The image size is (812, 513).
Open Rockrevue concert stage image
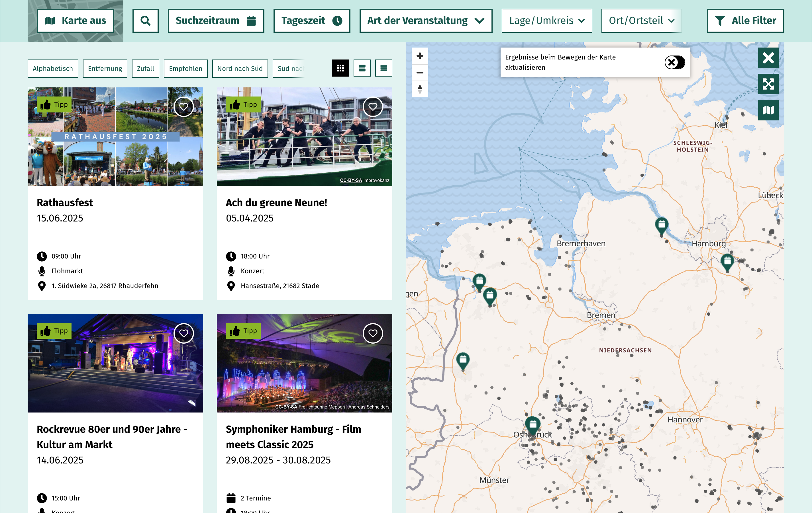[115, 363]
